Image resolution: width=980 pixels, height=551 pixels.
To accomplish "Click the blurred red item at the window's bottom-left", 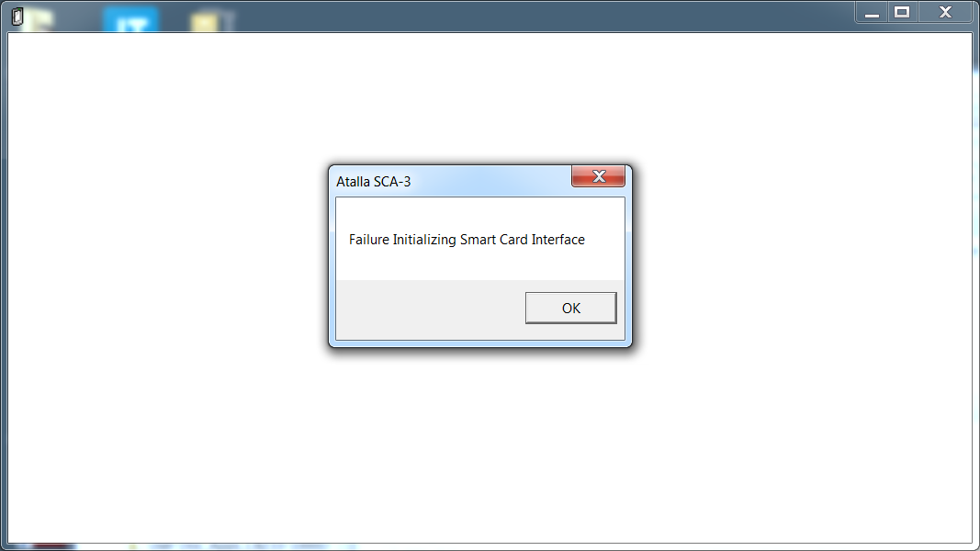I will point(53,546).
